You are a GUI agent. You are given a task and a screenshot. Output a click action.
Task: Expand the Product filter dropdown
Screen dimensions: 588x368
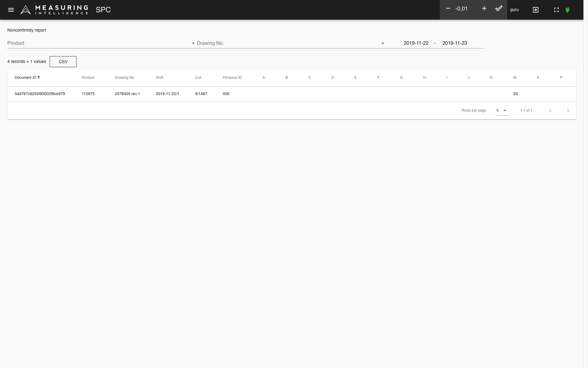[x=193, y=43]
